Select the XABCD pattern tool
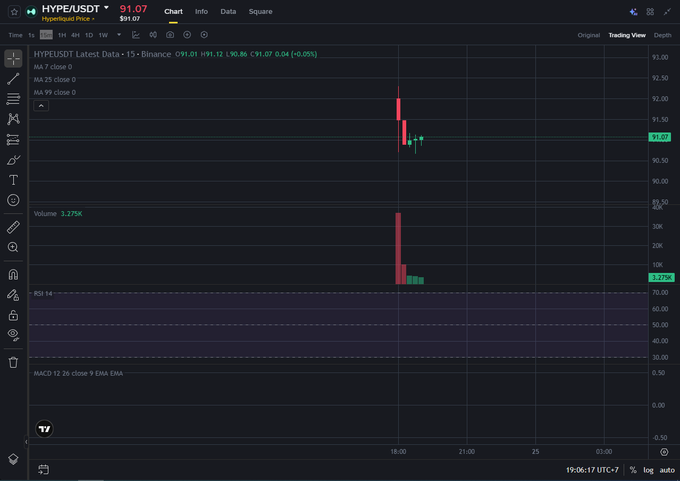The image size is (680, 481). (x=13, y=119)
